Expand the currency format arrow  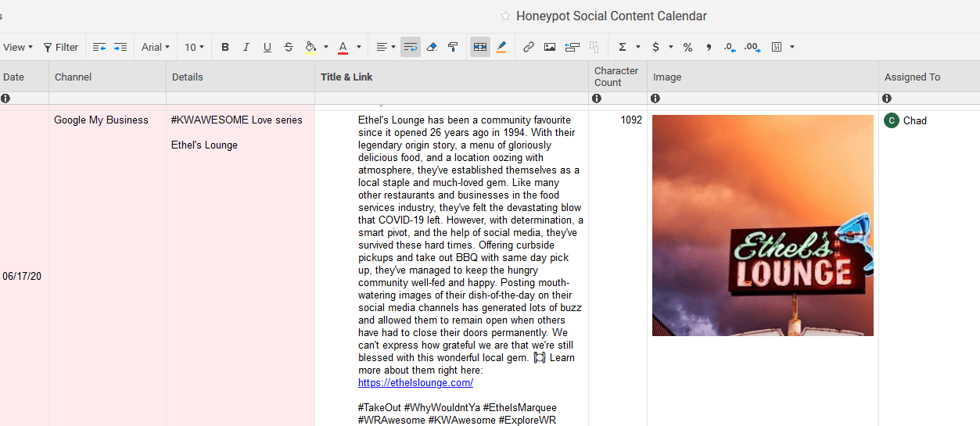tap(671, 47)
